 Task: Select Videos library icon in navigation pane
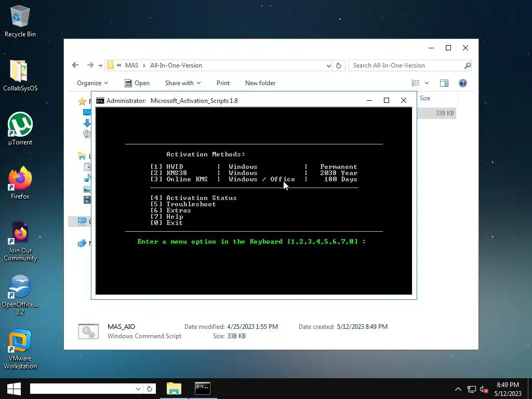pos(87,200)
